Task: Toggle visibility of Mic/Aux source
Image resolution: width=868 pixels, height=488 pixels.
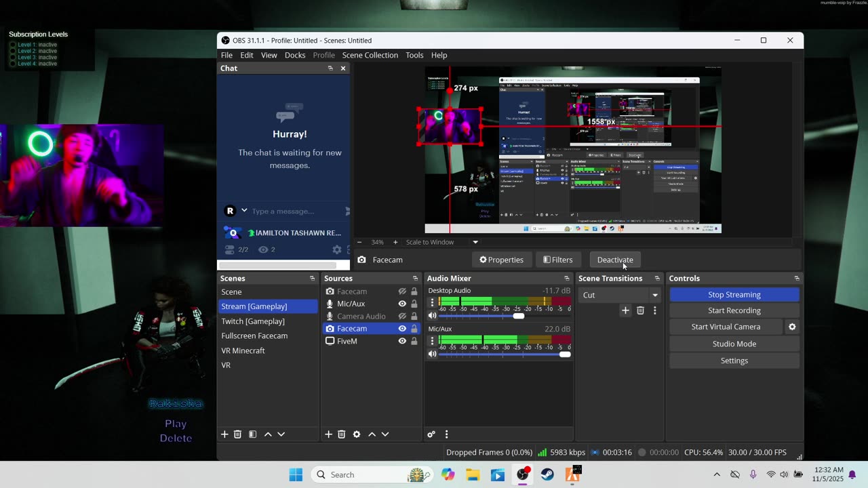Action: [x=402, y=304]
